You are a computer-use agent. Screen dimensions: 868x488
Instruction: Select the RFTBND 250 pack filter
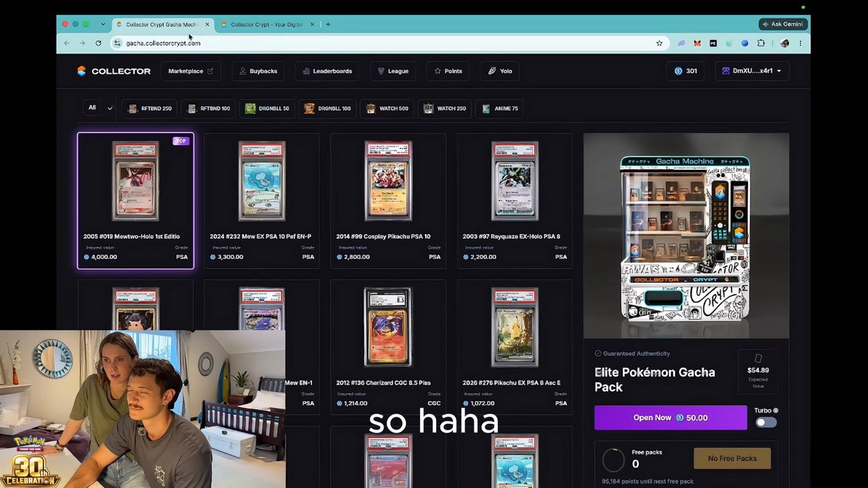point(150,108)
